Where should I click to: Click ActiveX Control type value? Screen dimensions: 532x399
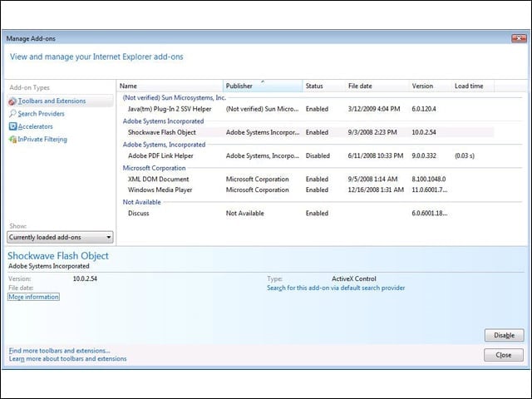coord(354,278)
